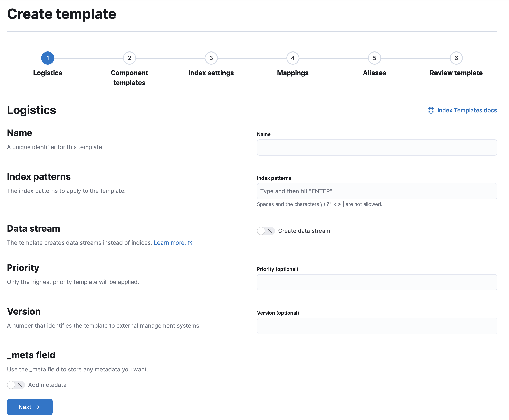509x420 pixels.
Task: Follow the Learn more data stream link
Action: 170,243
